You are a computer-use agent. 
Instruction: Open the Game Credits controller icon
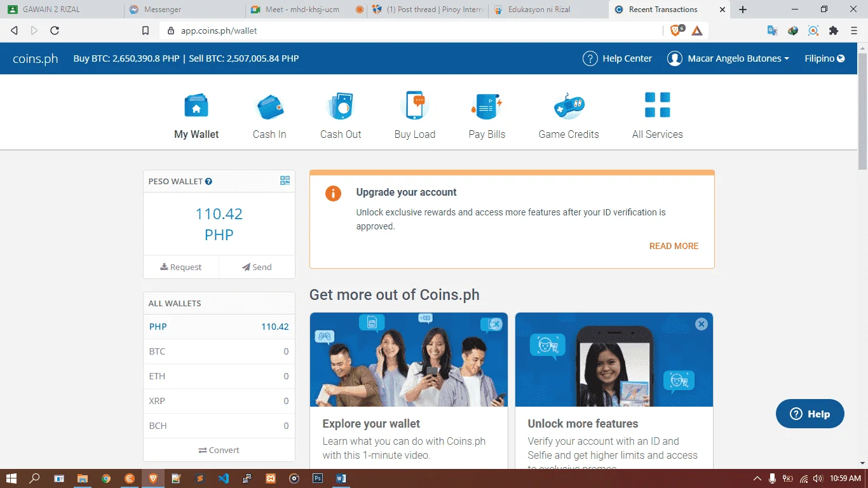569,106
